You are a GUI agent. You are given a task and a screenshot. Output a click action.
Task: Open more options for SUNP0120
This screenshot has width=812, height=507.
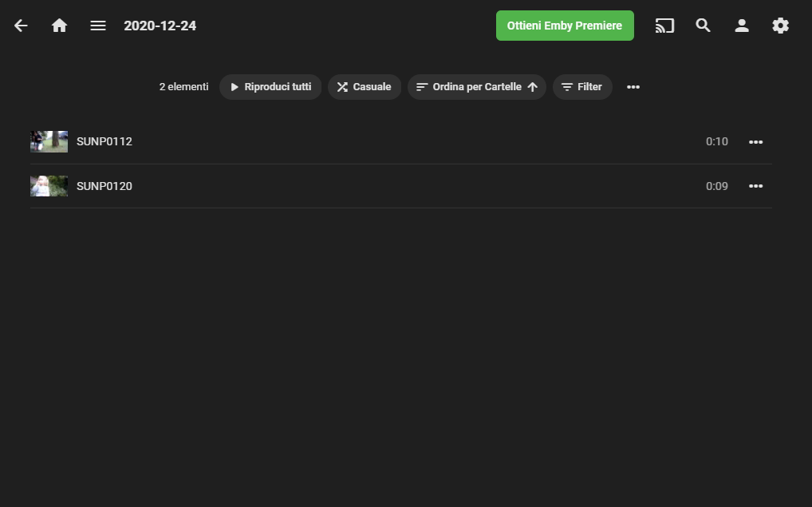tap(755, 186)
